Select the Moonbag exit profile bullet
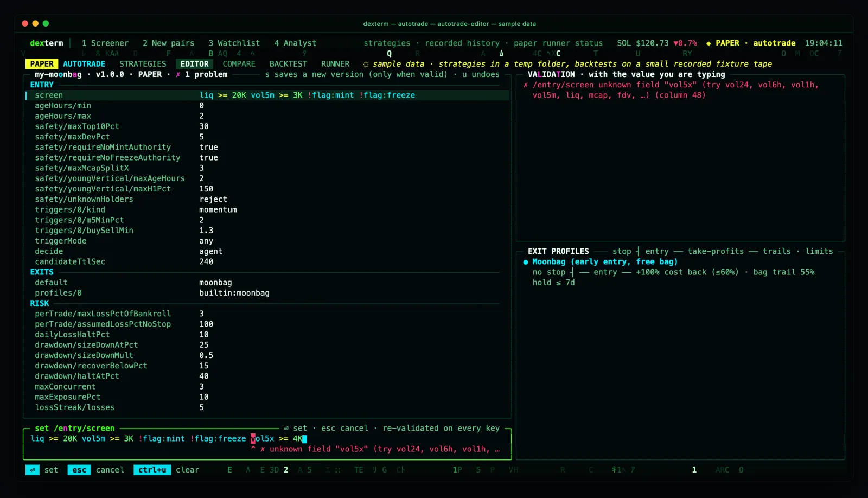This screenshot has width=868, height=498. (x=526, y=262)
